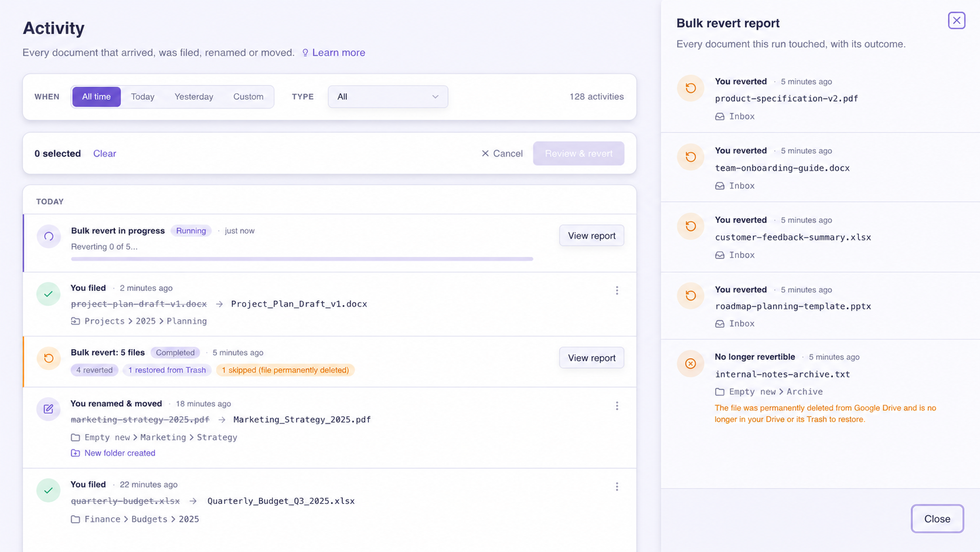Click the New folder created label
The image size is (980, 552).
point(120,453)
